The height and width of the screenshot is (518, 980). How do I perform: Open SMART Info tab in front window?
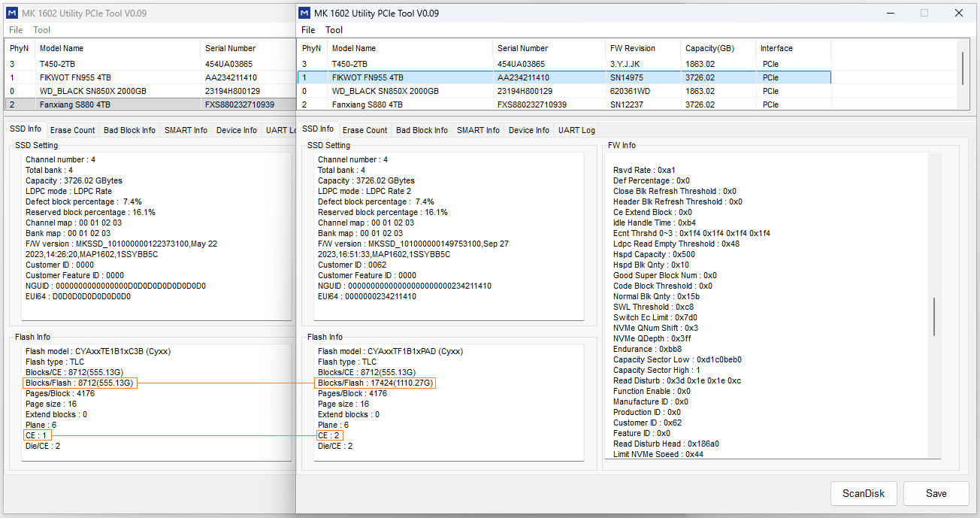coord(478,130)
